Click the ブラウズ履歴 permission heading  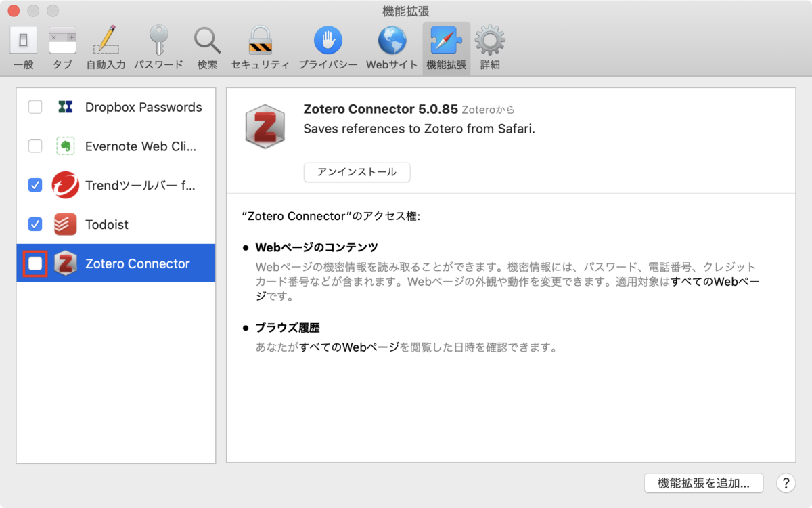pyautogui.click(x=288, y=327)
